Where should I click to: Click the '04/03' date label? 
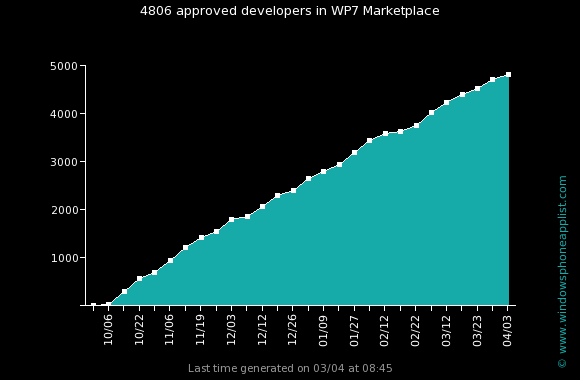[508, 330]
